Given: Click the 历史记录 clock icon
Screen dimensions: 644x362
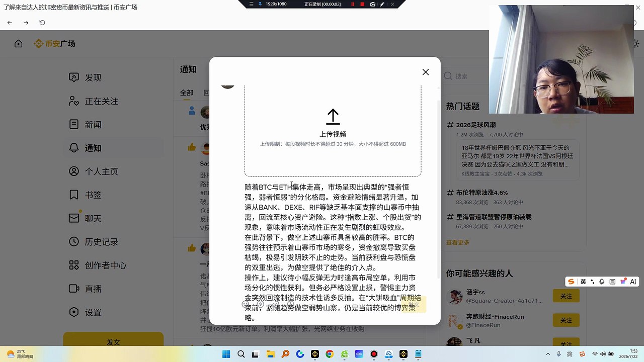Looking at the screenshot, I should (x=74, y=242).
